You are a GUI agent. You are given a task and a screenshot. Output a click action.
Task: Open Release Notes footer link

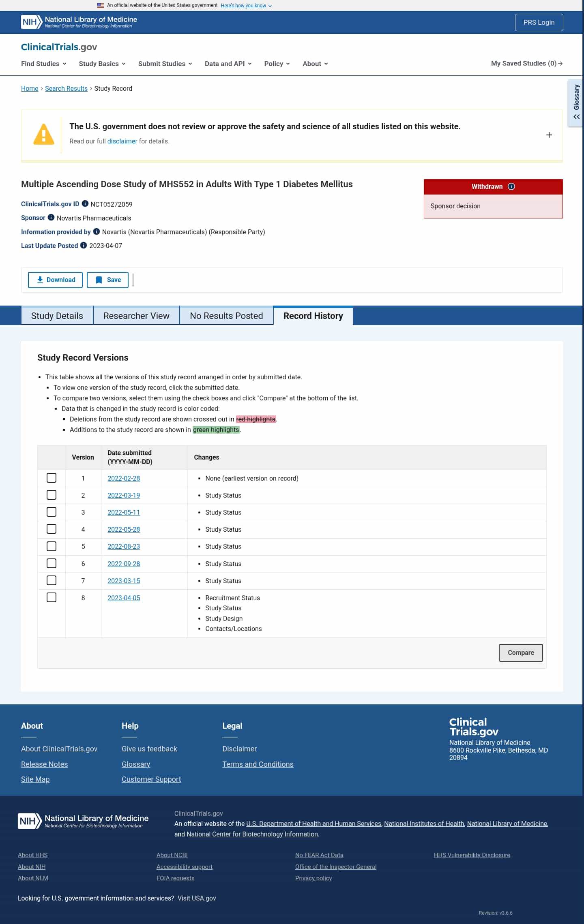tap(45, 764)
